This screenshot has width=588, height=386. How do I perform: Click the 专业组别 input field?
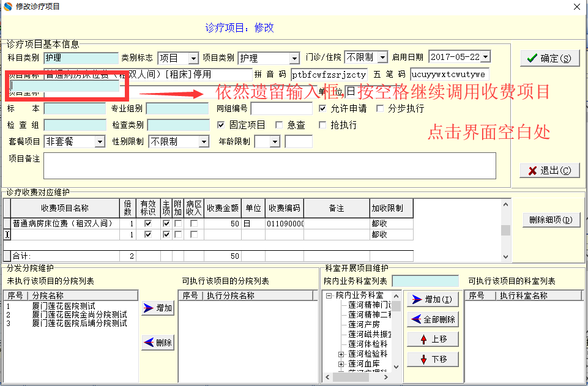pyautogui.click(x=177, y=109)
